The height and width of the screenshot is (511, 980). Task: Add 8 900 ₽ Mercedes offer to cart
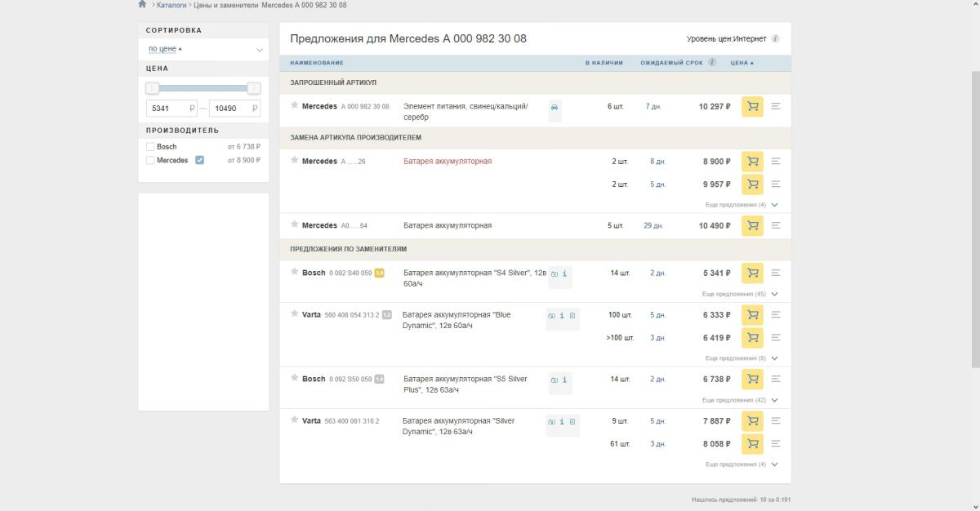coord(752,162)
